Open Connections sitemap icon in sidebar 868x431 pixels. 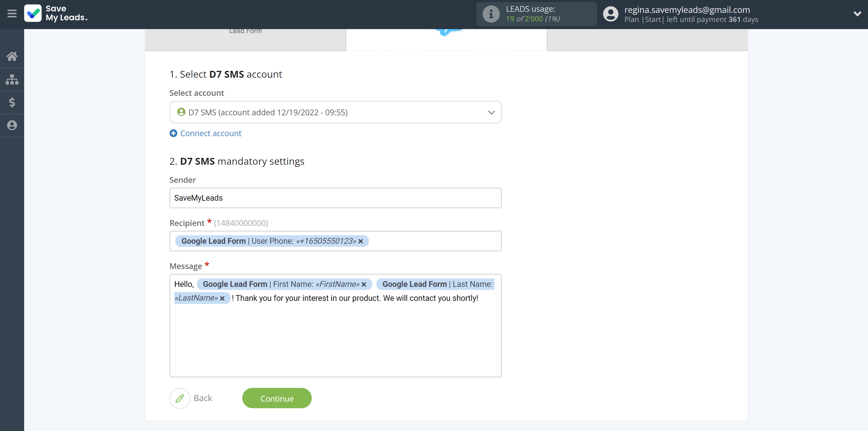point(12,80)
